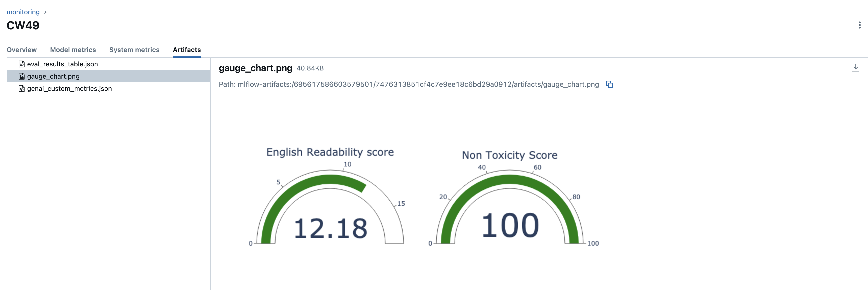Screen dimensions: 868x290
Task: Switch to the Model metrics tab
Action: pos(73,50)
